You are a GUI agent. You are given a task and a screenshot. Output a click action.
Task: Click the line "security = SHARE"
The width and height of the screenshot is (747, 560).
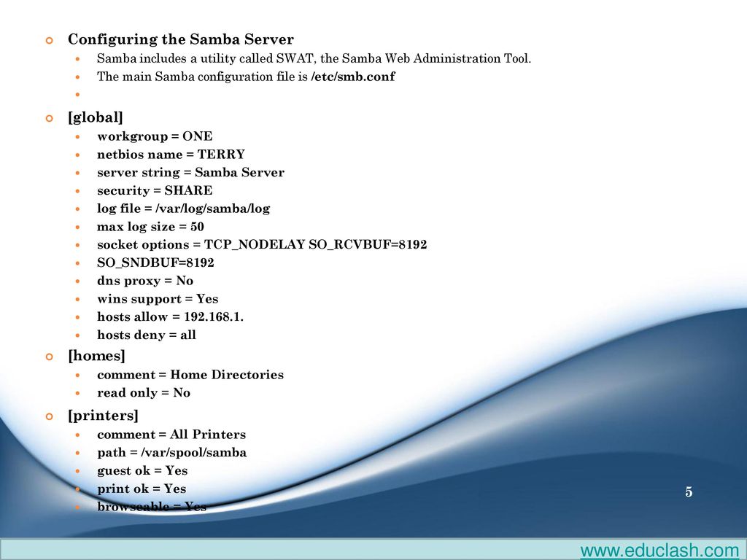tap(155, 190)
